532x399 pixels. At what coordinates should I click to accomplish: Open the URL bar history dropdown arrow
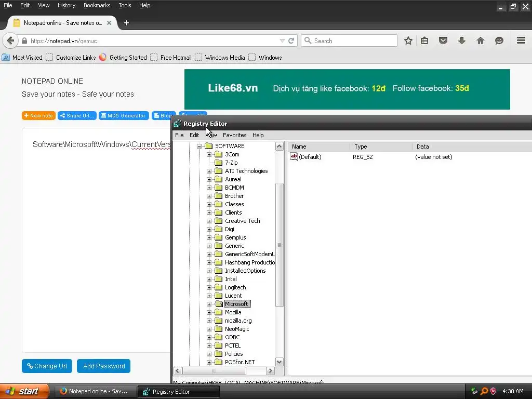(282, 41)
